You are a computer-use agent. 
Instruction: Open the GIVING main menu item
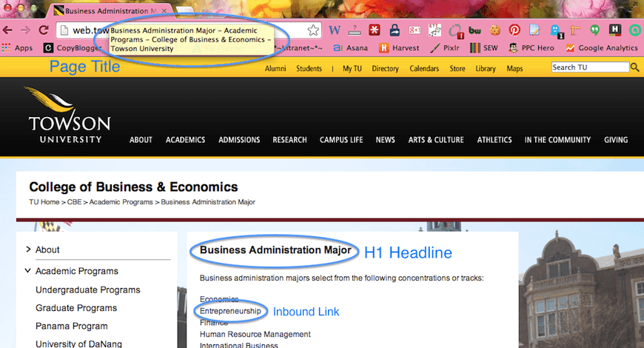[616, 140]
